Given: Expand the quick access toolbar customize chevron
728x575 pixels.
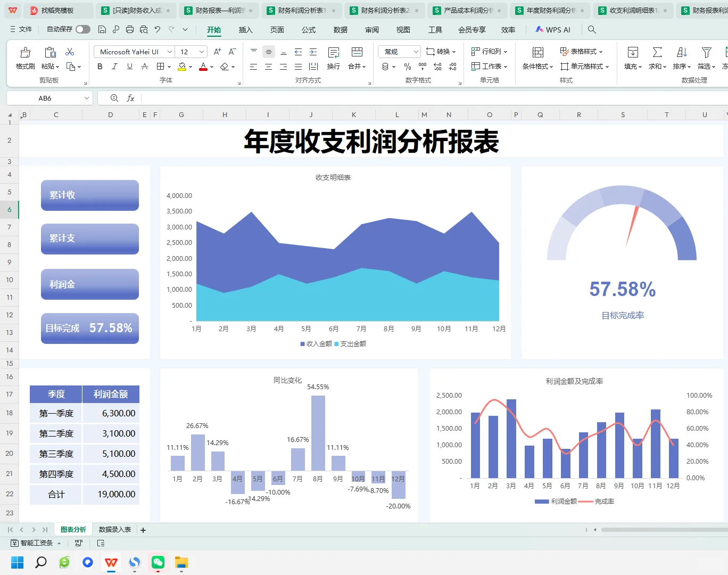Looking at the screenshot, I should click(185, 29).
